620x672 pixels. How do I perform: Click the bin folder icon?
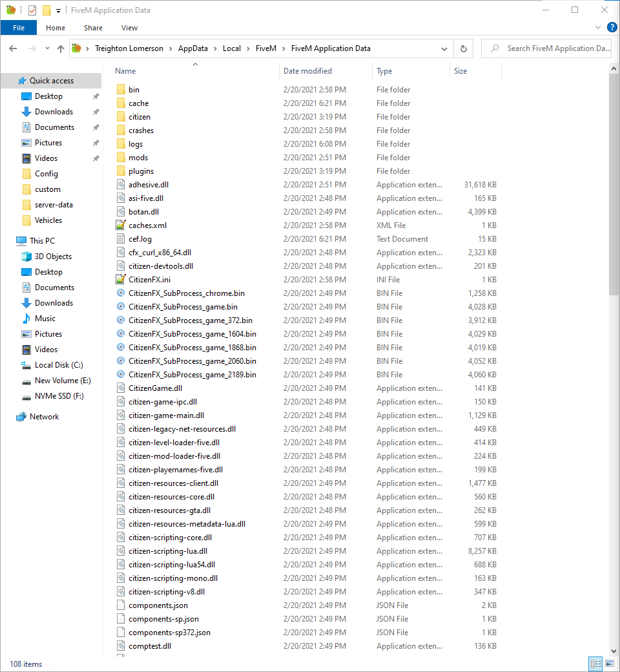[x=121, y=90]
